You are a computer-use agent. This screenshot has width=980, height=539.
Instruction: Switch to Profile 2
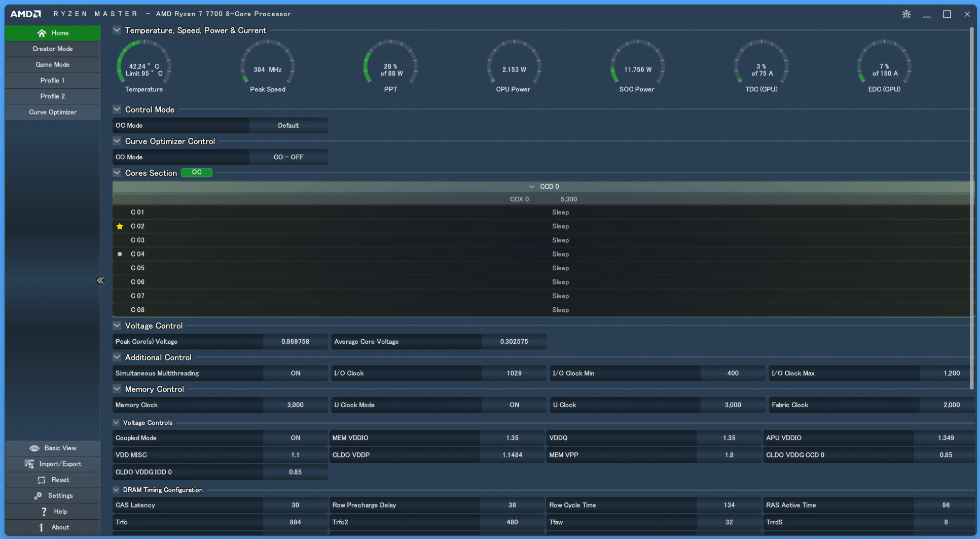click(x=53, y=96)
